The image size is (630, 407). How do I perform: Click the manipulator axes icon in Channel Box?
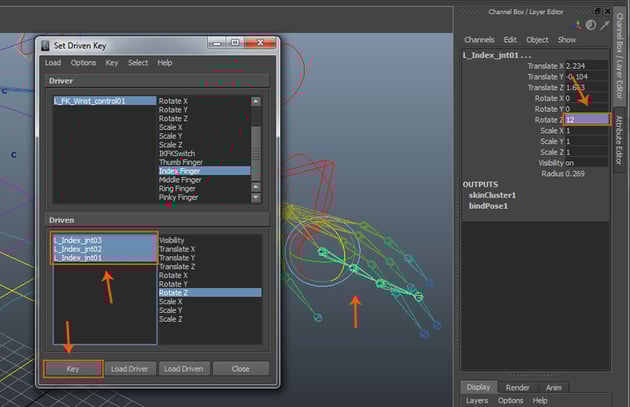pos(576,25)
